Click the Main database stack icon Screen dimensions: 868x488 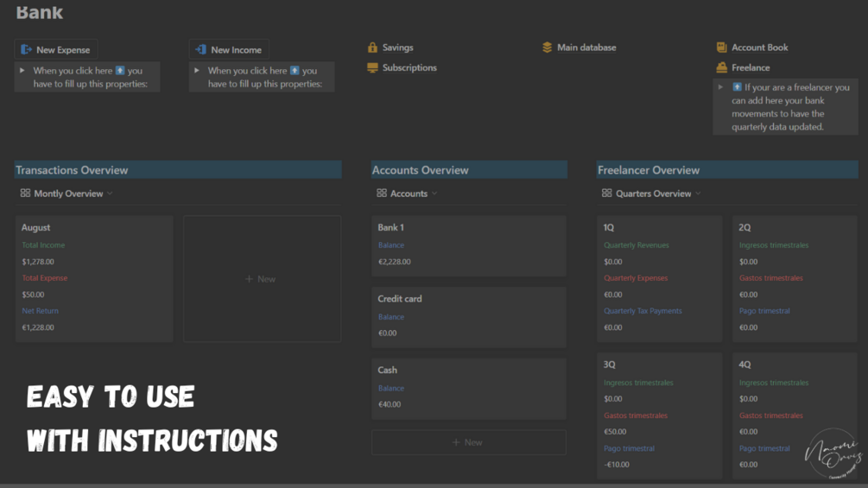(x=548, y=48)
